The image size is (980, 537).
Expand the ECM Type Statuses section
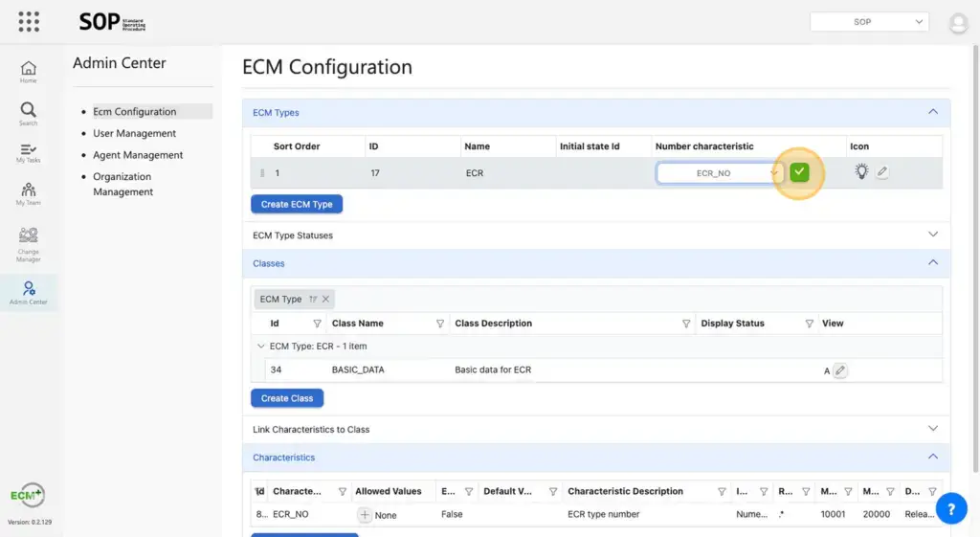click(x=933, y=235)
